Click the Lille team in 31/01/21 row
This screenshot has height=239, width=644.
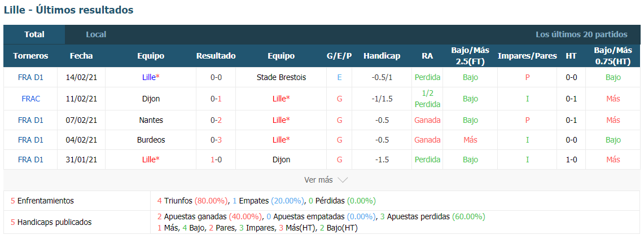pyautogui.click(x=150, y=160)
